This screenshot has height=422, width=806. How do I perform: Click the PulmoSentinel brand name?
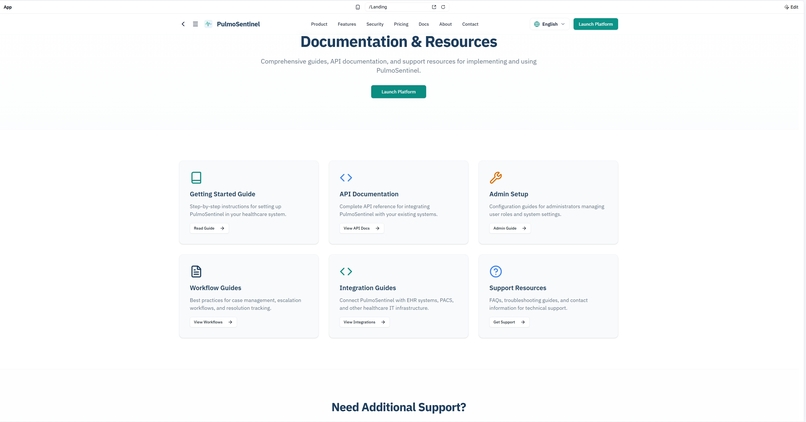238,24
